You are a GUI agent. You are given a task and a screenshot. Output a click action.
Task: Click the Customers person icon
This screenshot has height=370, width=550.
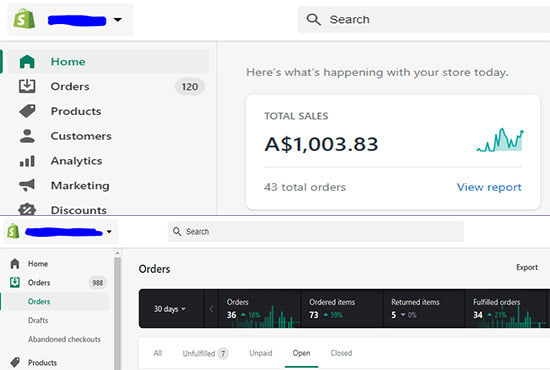[x=27, y=136]
